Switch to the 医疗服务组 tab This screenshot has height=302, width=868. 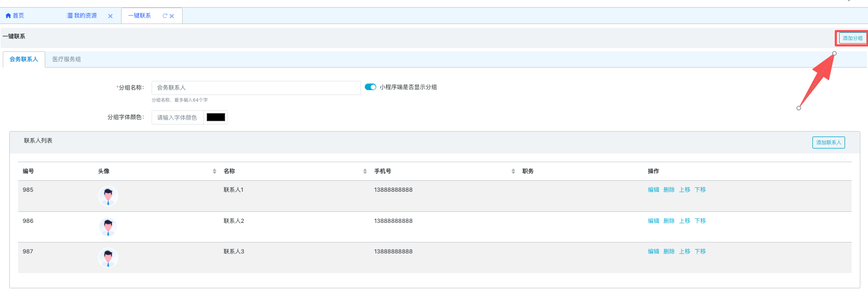click(67, 60)
